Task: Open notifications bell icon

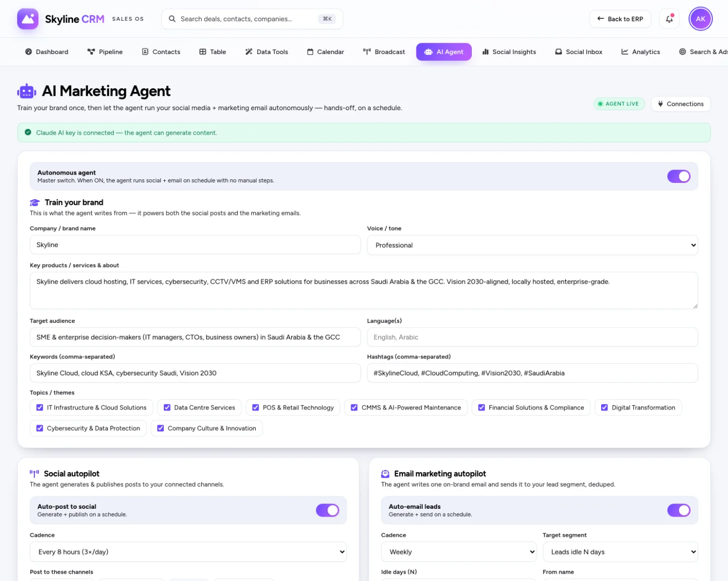Action: point(669,19)
